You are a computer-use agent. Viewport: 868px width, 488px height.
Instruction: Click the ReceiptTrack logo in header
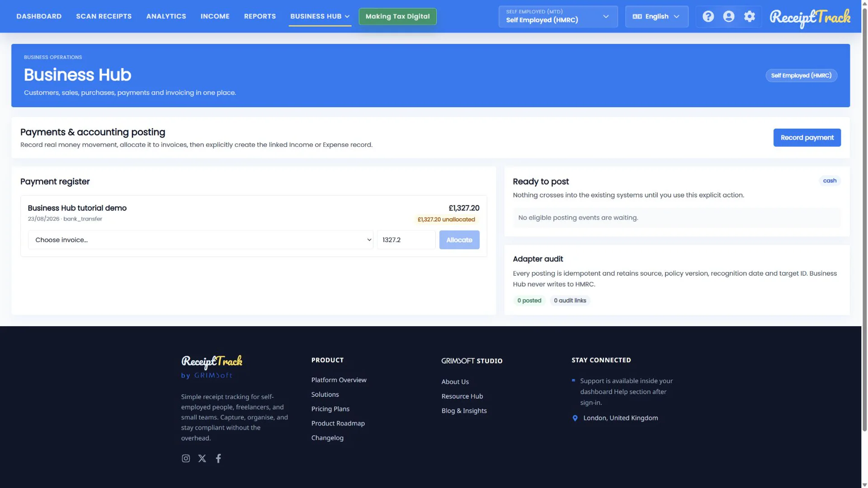(810, 18)
